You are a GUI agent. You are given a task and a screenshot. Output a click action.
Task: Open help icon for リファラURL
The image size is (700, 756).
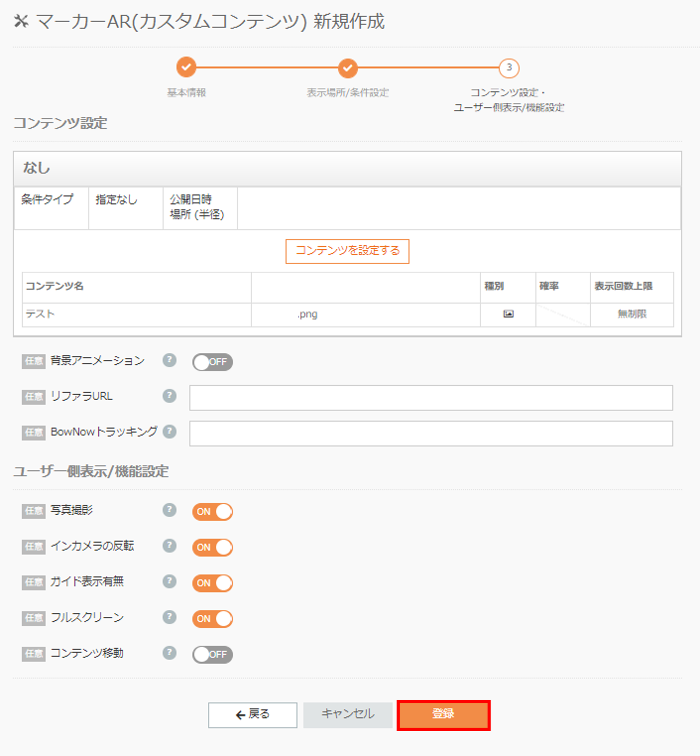pyautogui.click(x=169, y=396)
